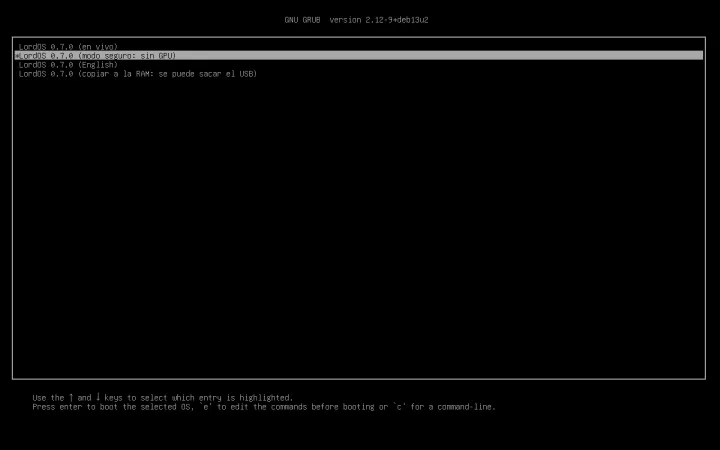Viewport: 720px width, 450px height.
Task: Click the GNU GRUB version header text
Action: point(356,20)
